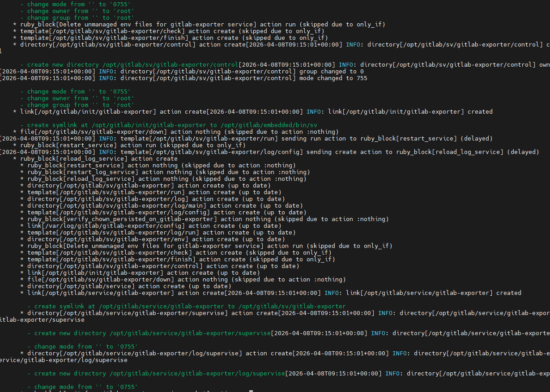Screen dimensions: 550x392
Task: Click "create new directory /opt/gitlab/service/gitlab-exporter/log/supervise" line
Action: [x=156, y=373]
